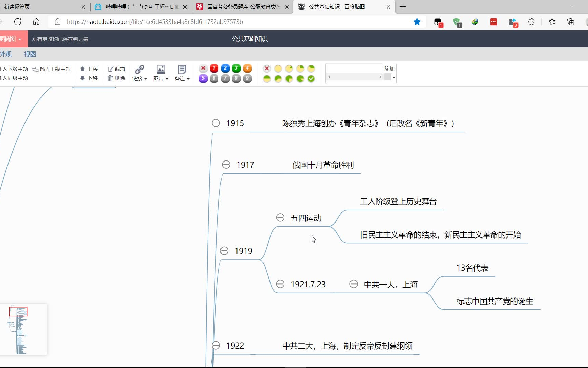Click the link insert chain icon

click(140, 69)
